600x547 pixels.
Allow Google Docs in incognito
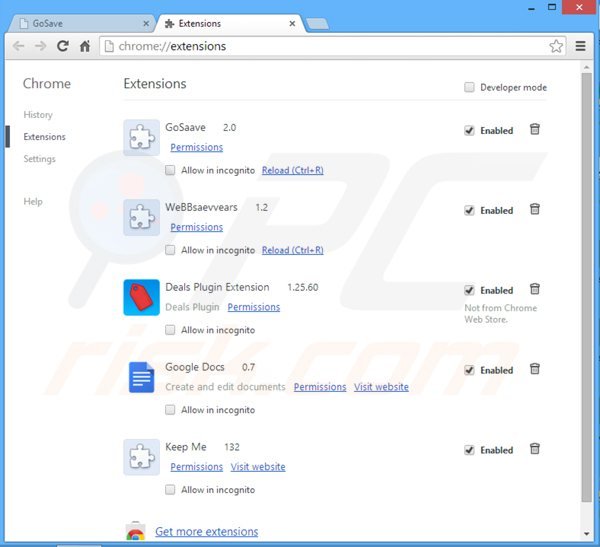(x=170, y=410)
